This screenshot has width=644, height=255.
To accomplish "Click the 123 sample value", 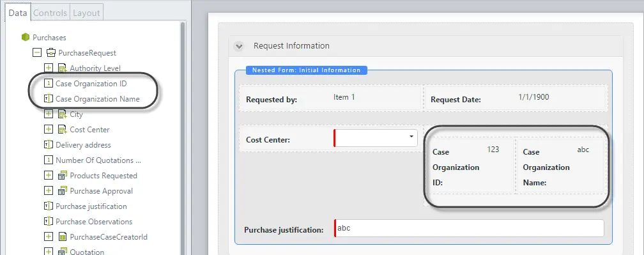I will pyautogui.click(x=493, y=150).
